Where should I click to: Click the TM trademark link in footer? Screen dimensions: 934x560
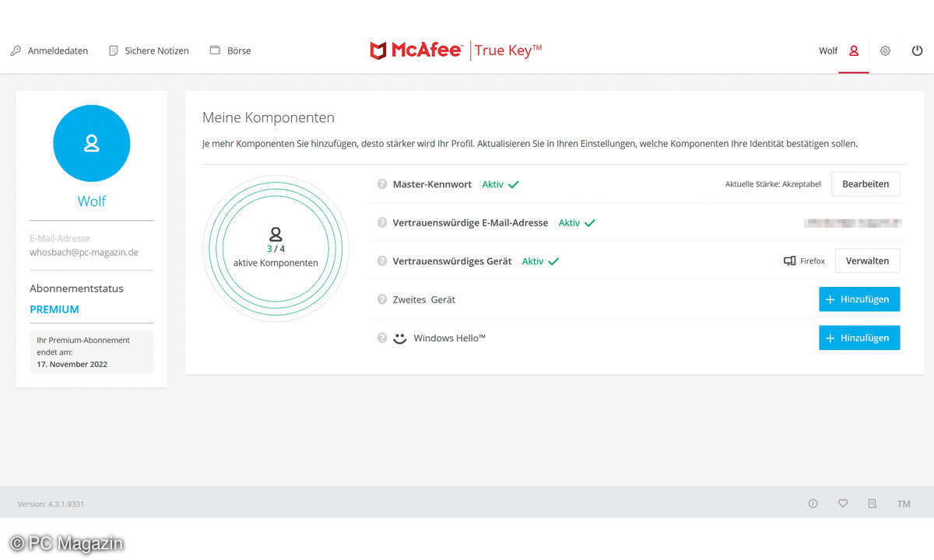(x=904, y=504)
